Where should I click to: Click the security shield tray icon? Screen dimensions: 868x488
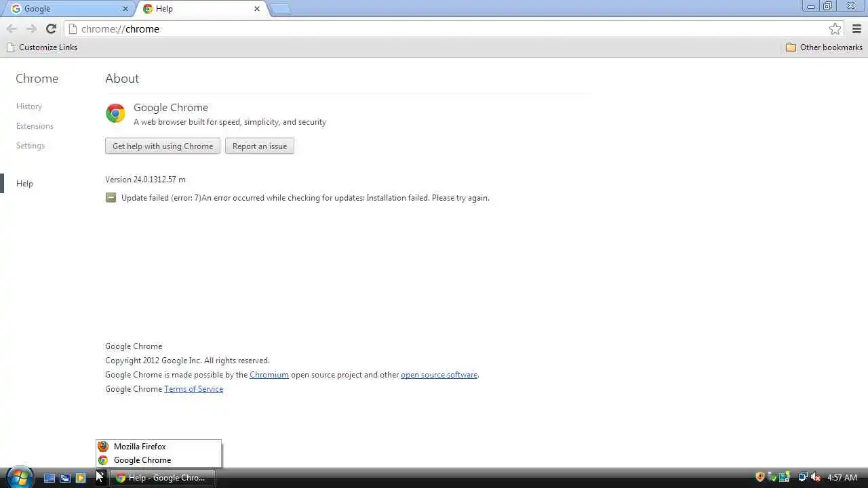[760, 477]
